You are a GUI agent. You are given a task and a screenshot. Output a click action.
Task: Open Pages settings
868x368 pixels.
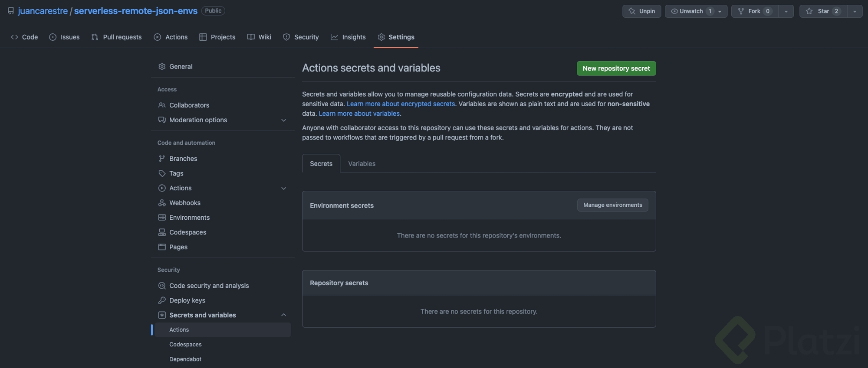pos(223,247)
